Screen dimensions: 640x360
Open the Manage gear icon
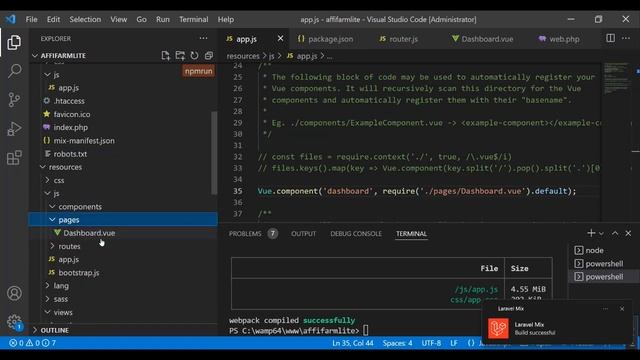tap(14, 322)
